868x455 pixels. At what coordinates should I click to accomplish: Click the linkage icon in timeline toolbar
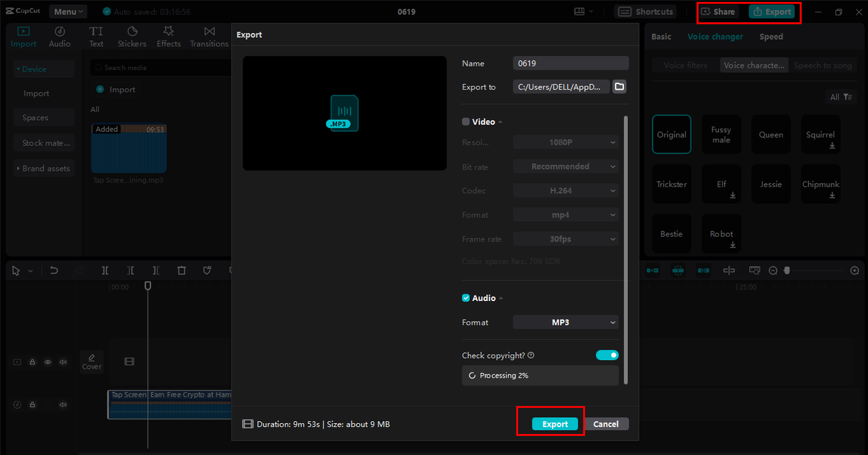[704, 271]
